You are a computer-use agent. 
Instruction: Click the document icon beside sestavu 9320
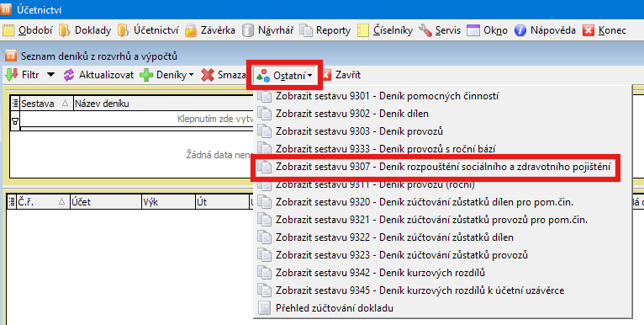(265, 202)
